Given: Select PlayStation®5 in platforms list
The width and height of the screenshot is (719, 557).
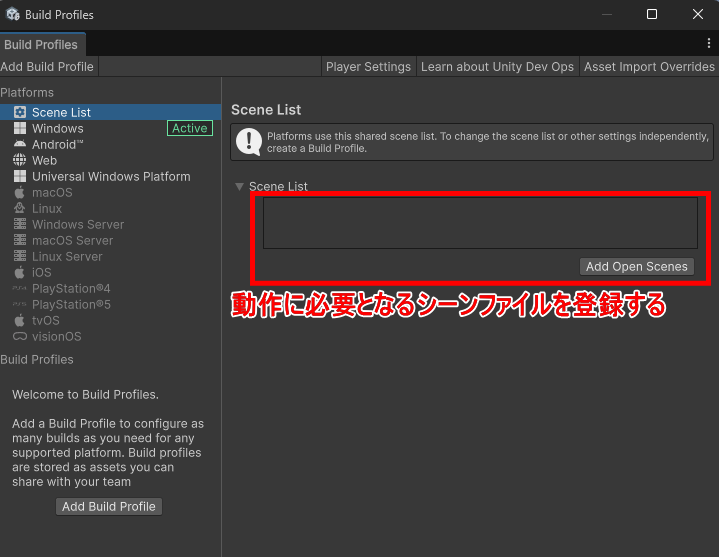Looking at the screenshot, I should tap(71, 304).
